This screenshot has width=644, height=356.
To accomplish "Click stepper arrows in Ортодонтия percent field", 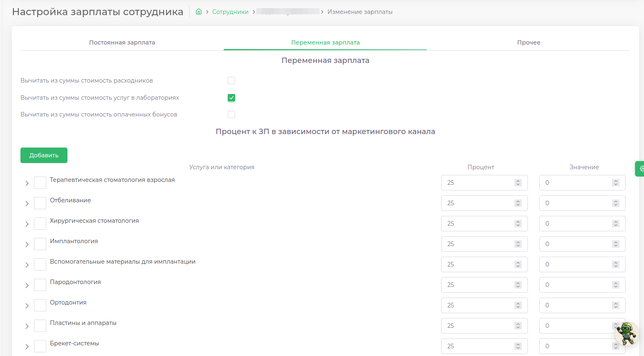I will (518, 305).
